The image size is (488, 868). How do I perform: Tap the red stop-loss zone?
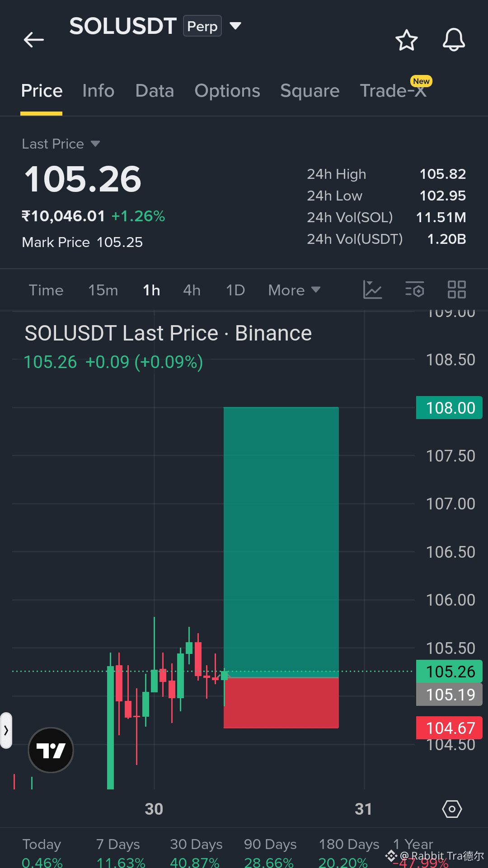[x=281, y=703]
